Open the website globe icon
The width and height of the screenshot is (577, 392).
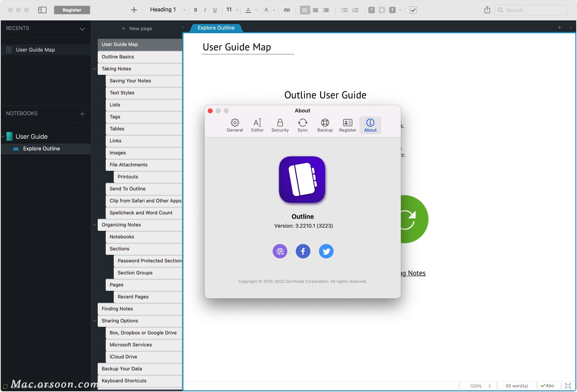[280, 251]
